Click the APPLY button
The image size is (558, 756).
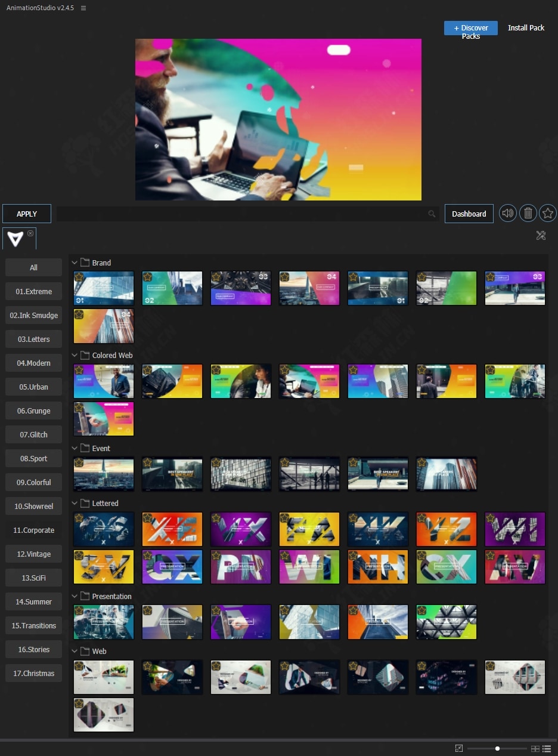click(x=27, y=214)
